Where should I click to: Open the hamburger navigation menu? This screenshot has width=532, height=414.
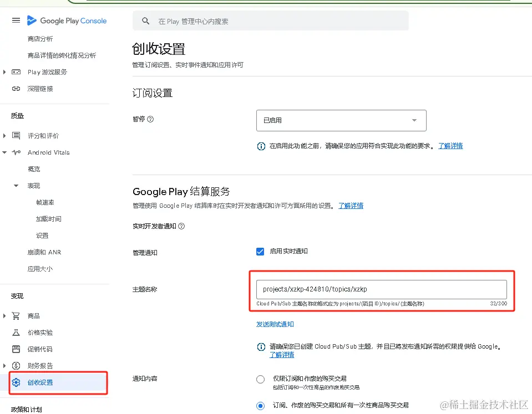[x=16, y=21]
